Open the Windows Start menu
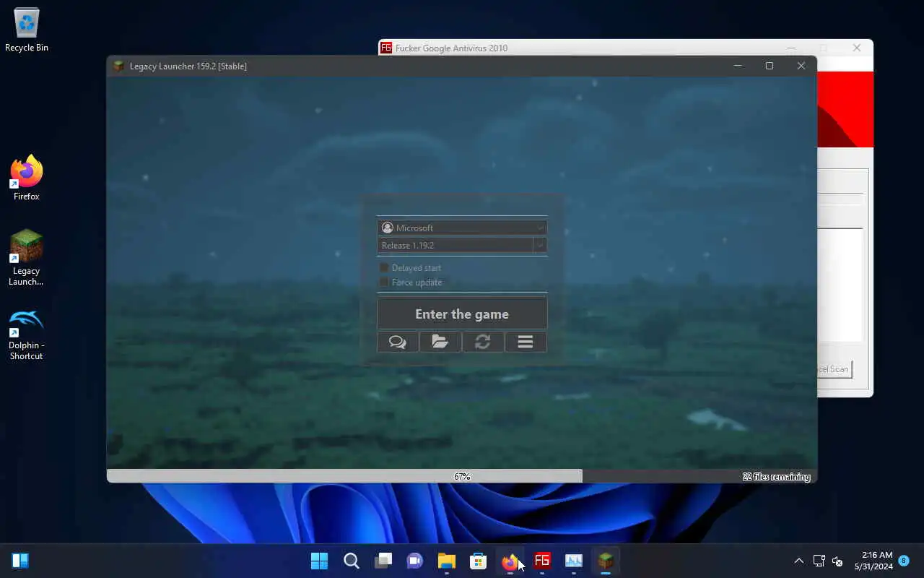This screenshot has width=924, height=578. coord(319,561)
